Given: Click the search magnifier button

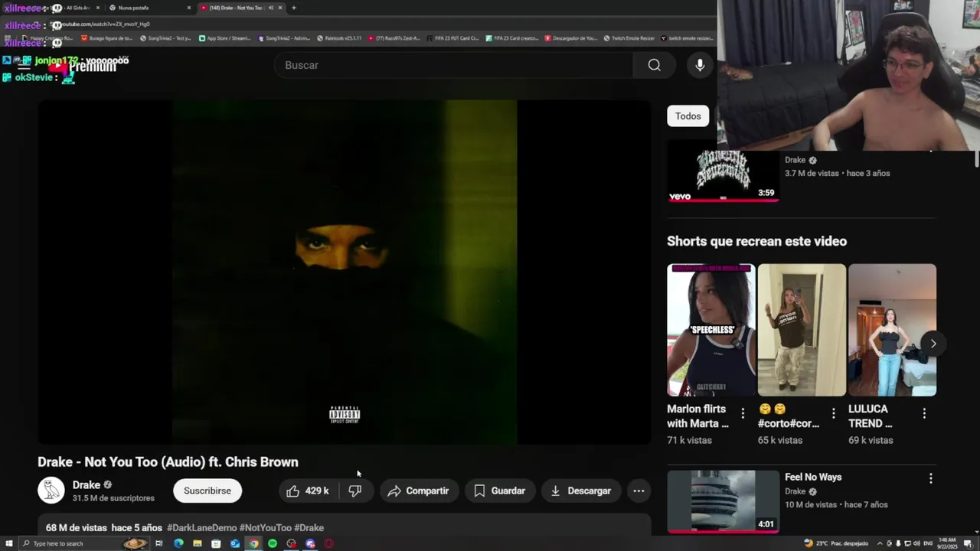Looking at the screenshot, I should 654,65.
